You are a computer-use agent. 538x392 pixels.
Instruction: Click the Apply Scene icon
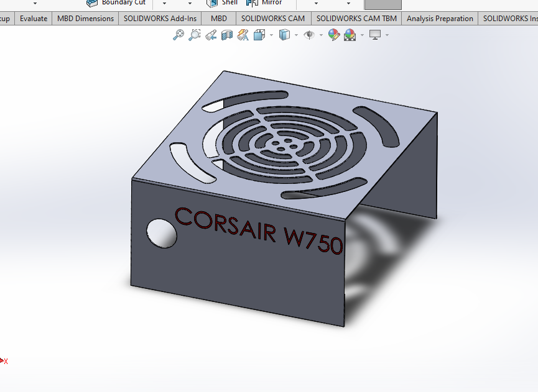coord(350,35)
